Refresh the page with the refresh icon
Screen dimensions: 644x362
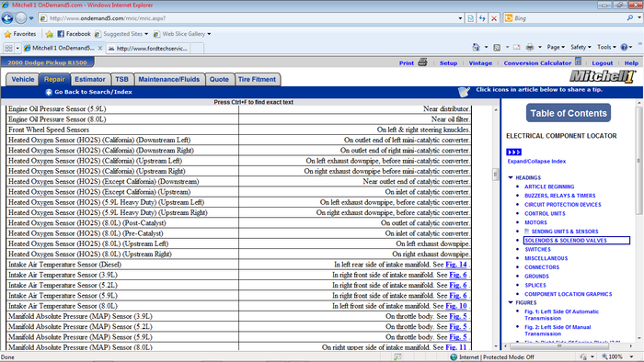[x=482, y=18]
